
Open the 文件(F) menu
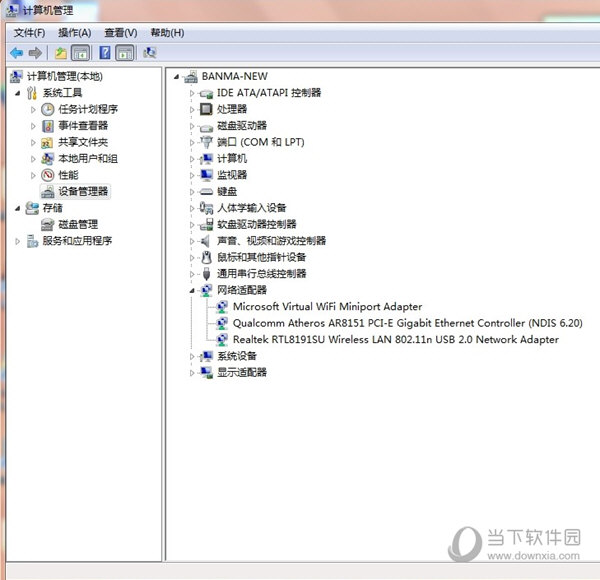tap(29, 33)
